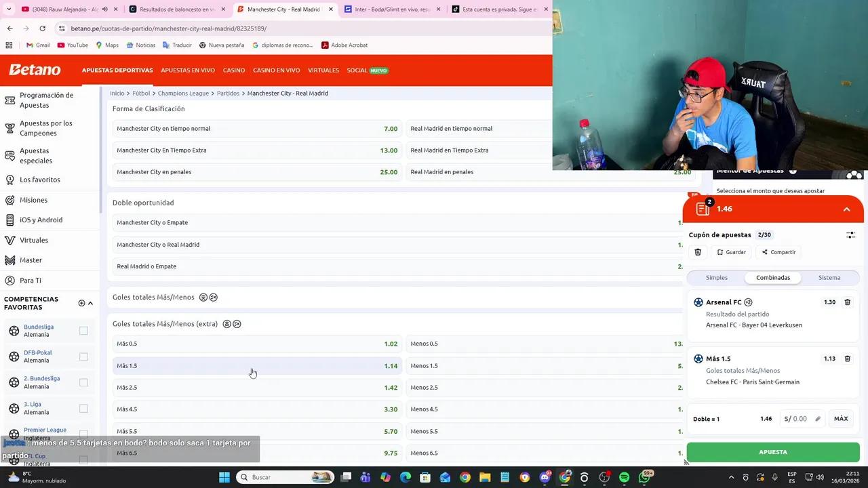Open Programación de Apuestas sidebar icon
Image resolution: width=868 pixels, height=488 pixels.
(x=10, y=100)
